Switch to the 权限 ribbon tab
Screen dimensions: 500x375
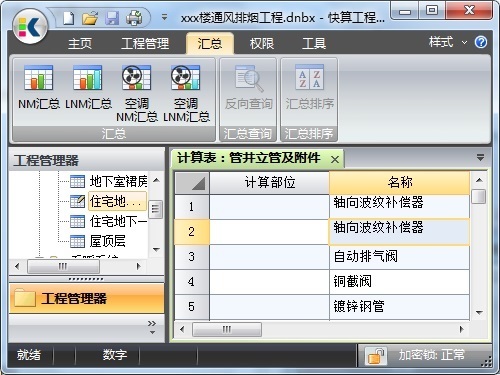click(x=262, y=44)
